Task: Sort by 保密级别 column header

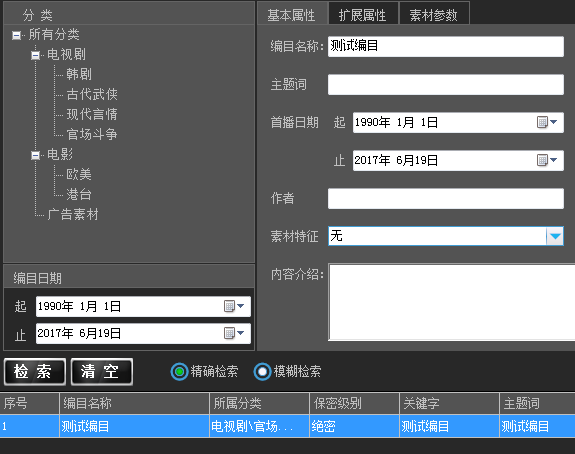Action: coord(354,404)
